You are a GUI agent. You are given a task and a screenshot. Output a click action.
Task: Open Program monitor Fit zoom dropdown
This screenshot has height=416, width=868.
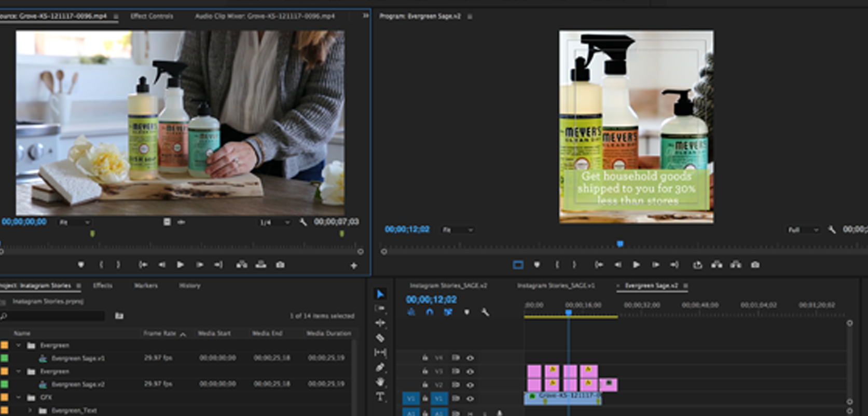(x=458, y=230)
